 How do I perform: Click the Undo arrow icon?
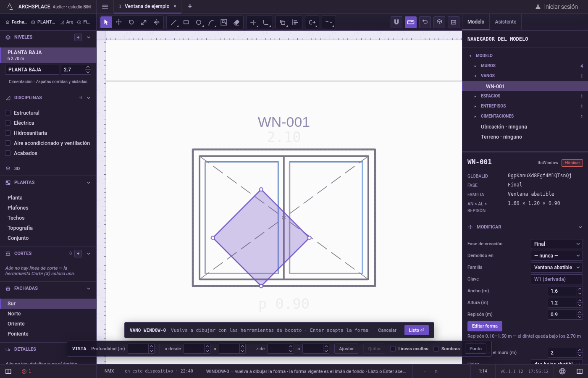pos(425,22)
